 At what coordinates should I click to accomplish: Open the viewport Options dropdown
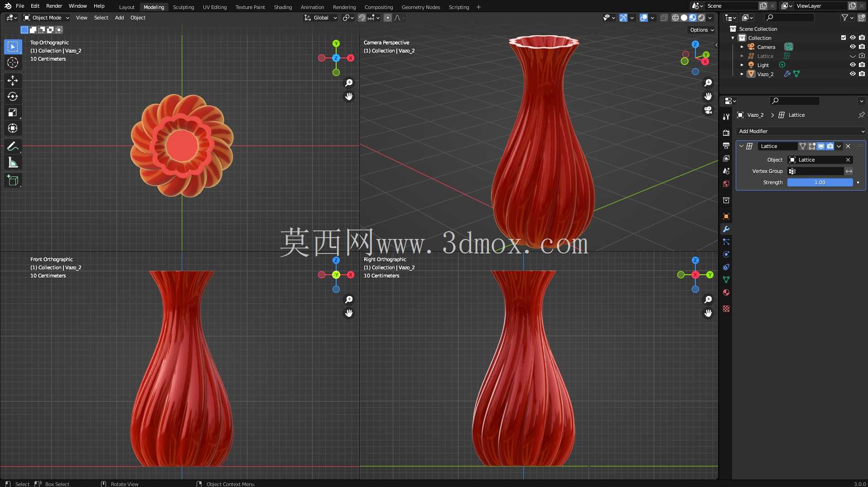point(702,30)
